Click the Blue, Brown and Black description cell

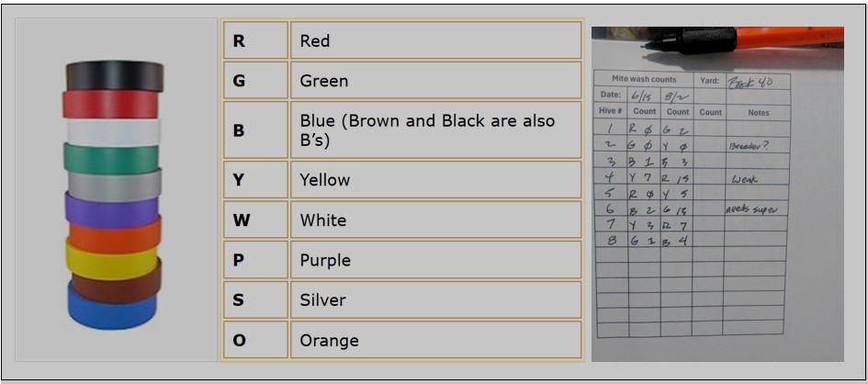435,130
